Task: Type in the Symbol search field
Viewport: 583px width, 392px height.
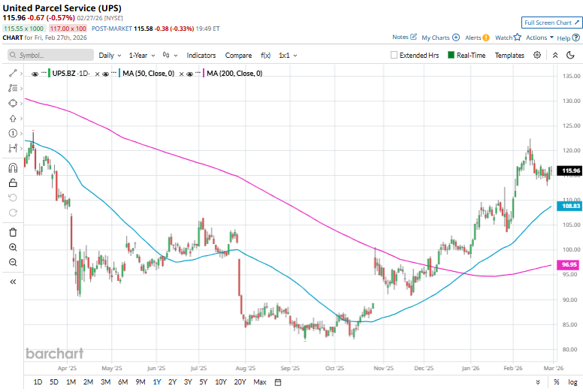Action: point(50,56)
